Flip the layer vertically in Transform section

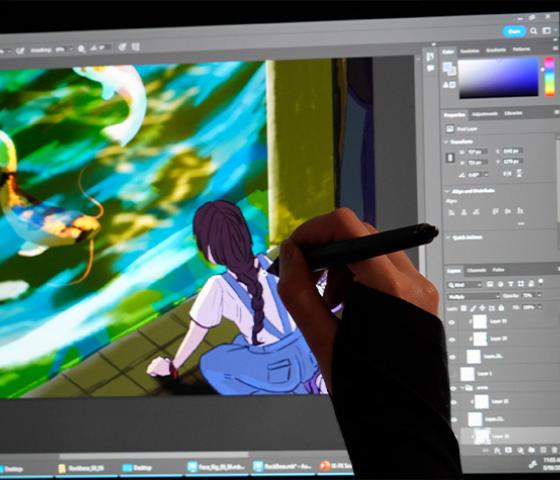point(519,174)
